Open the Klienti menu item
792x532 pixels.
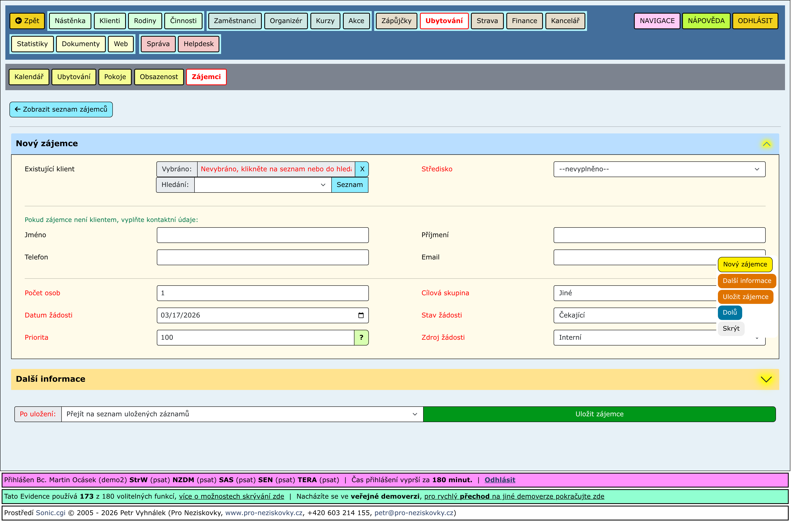(109, 21)
